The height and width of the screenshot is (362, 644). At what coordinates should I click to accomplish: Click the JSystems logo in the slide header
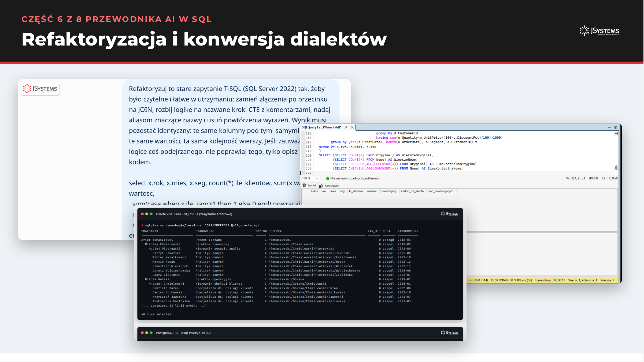pyautogui.click(x=599, y=31)
